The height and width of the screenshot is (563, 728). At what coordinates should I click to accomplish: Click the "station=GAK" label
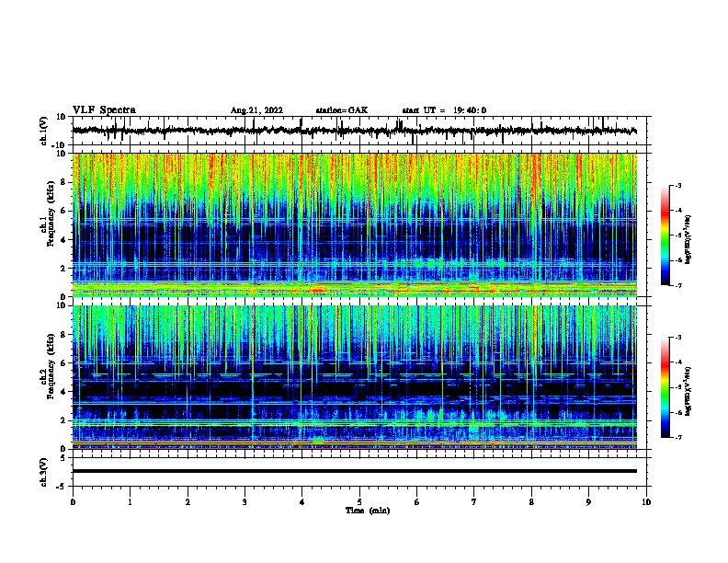342,110
